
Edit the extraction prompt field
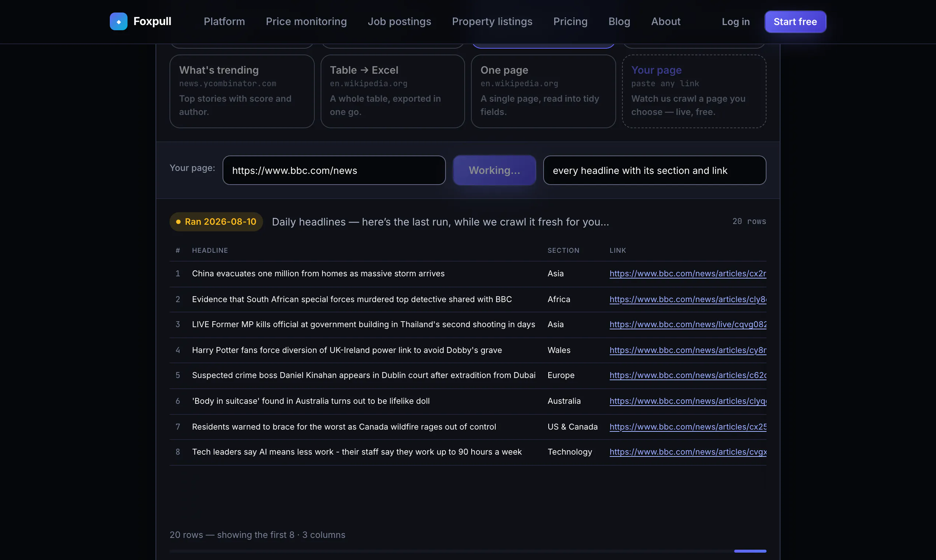(654, 170)
